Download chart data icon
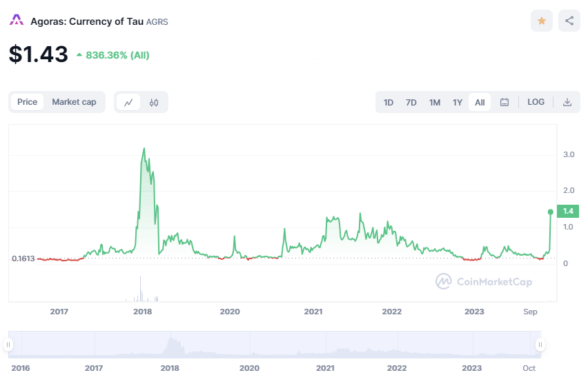The image size is (588, 386). (567, 102)
